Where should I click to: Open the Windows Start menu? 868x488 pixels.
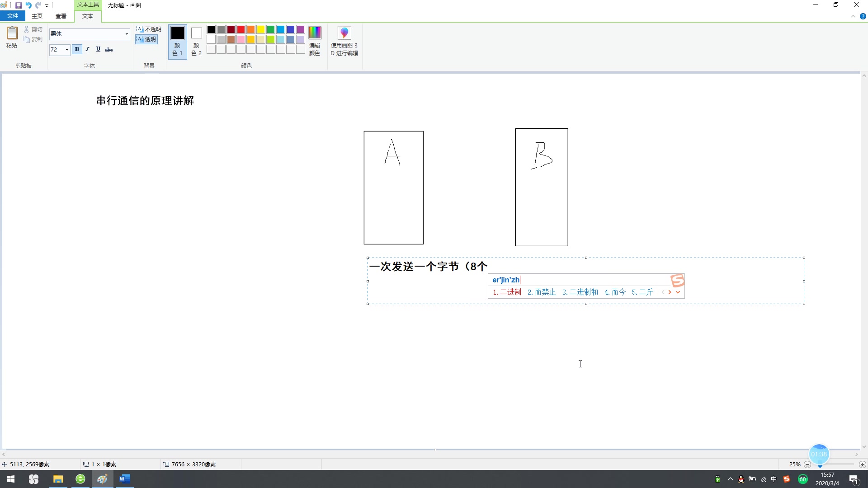click(11, 479)
